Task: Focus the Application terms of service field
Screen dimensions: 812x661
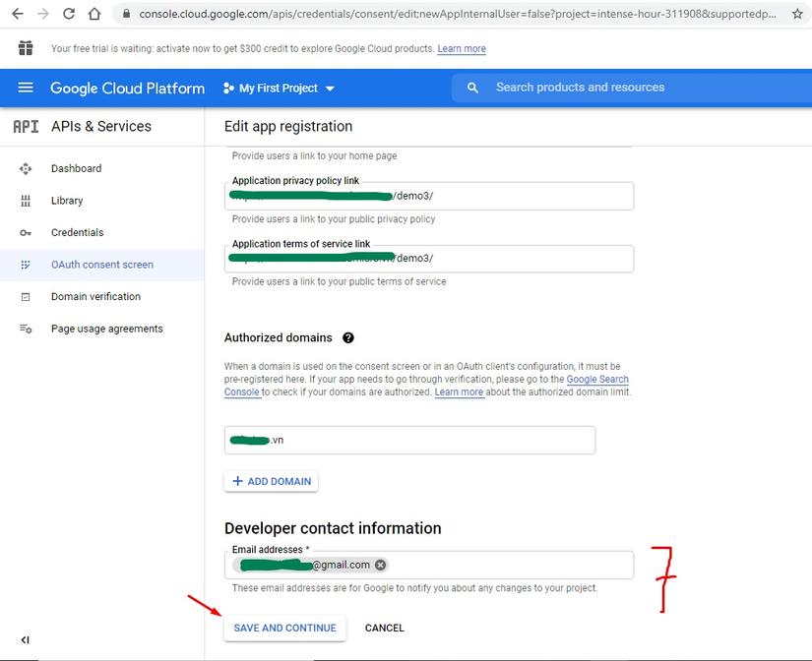Action: click(429, 259)
